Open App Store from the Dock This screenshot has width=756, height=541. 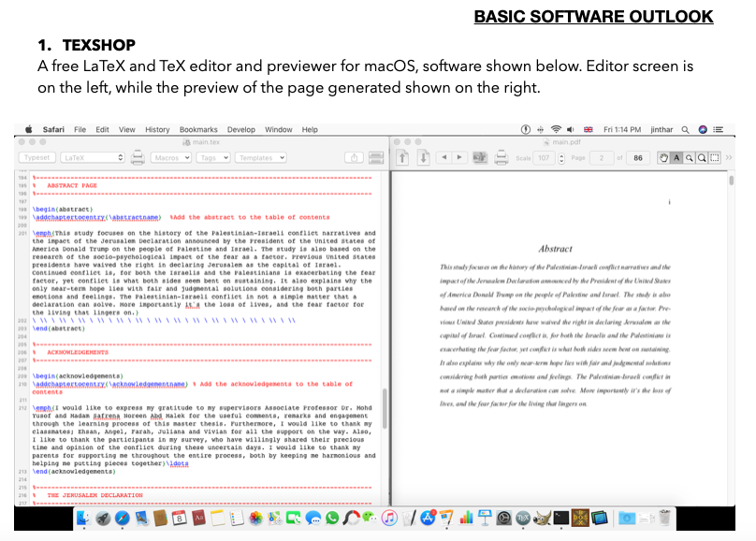pyautogui.click(x=428, y=519)
